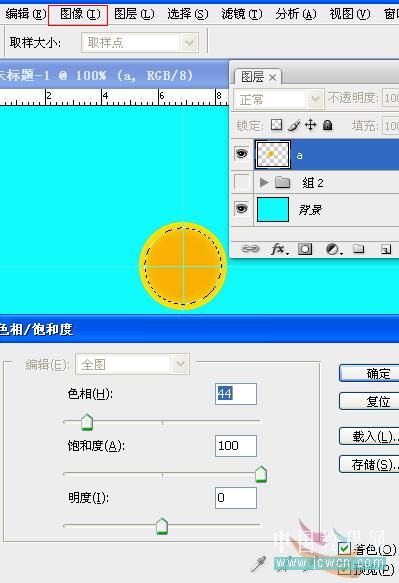Toggle lock all padlock icon
The width and height of the screenshot is (399, 583).
pos(328,125)
